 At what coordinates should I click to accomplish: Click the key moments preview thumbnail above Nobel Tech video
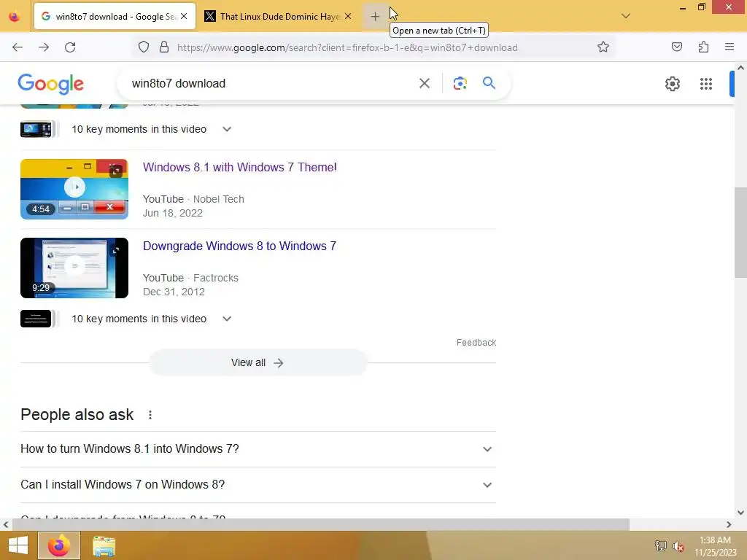coord(36,129)
